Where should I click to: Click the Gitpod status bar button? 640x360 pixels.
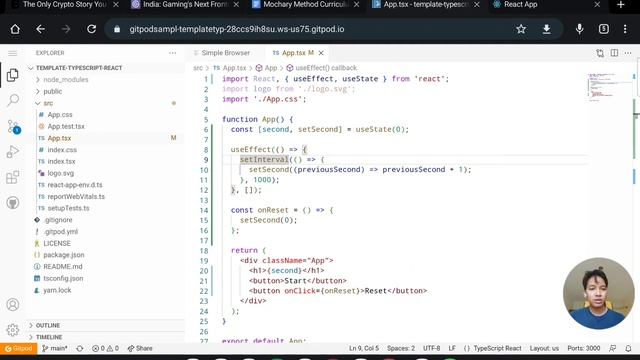pos(18,349)
